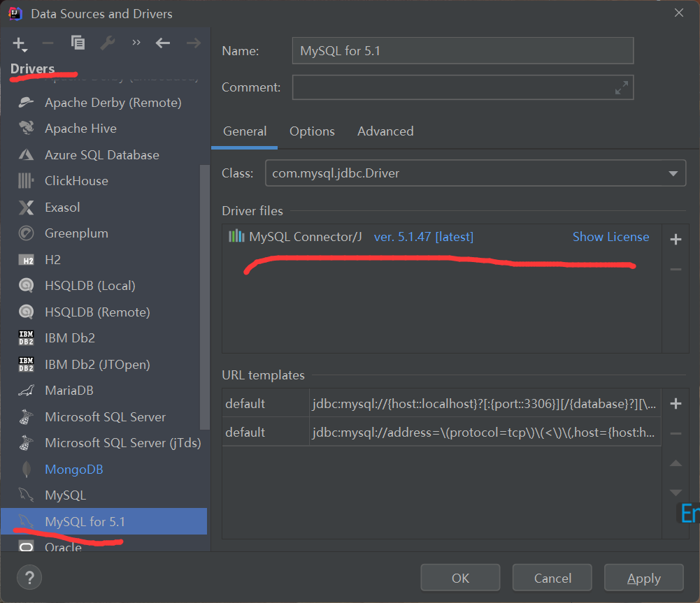
Task: Click the MySQL dolphin icon
Action: [x=26, y=495]
